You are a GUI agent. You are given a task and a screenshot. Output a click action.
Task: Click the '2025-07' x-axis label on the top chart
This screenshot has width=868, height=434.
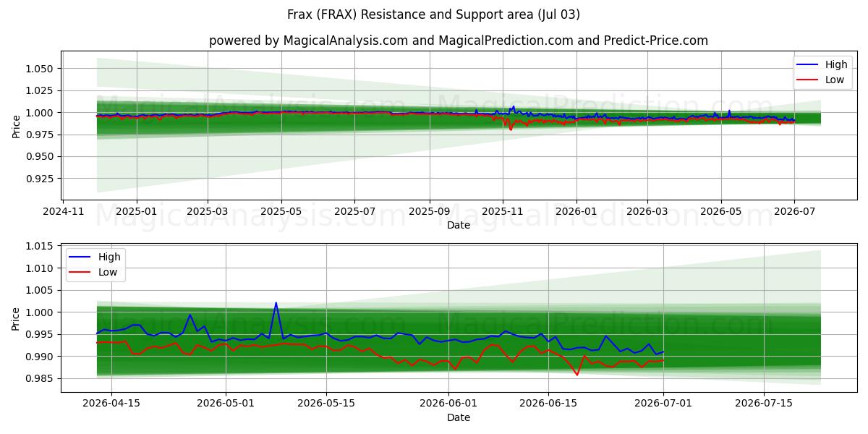click(354, 211)
